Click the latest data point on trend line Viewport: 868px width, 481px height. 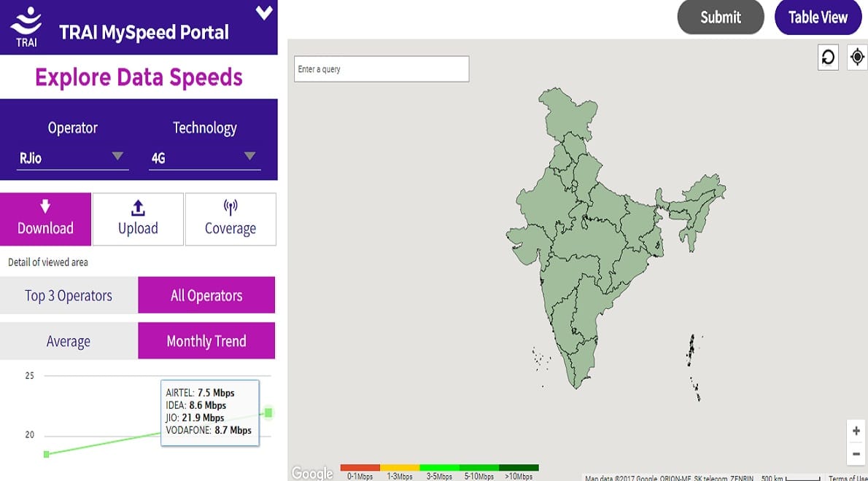[x=268, y=412]
